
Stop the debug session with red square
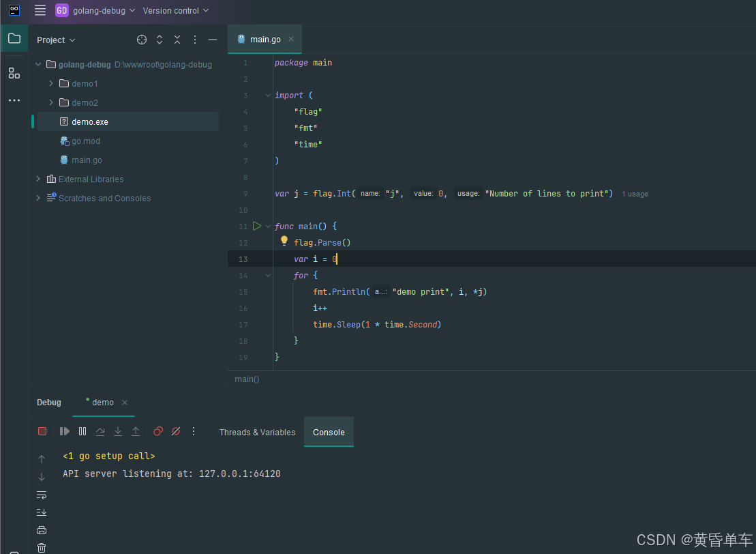[x=42, y=431]
